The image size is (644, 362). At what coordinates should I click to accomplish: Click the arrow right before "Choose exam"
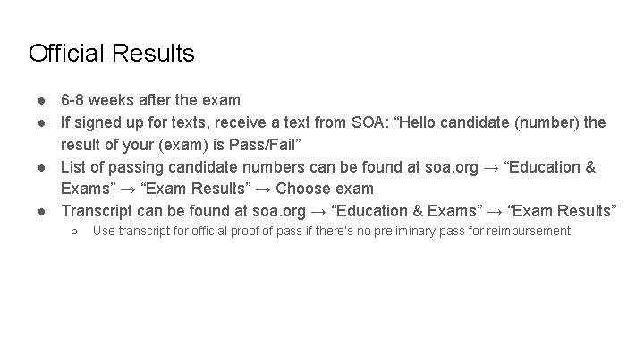[267, 189]
